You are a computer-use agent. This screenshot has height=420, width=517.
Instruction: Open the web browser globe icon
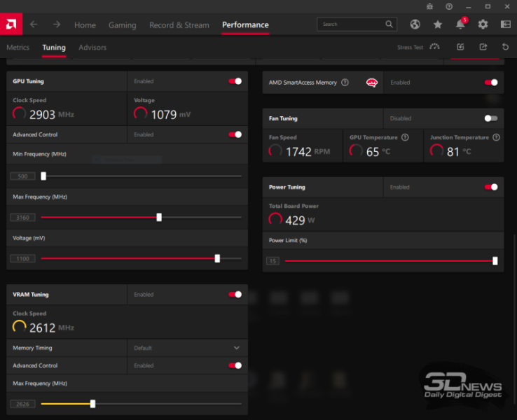coord(415,24)
